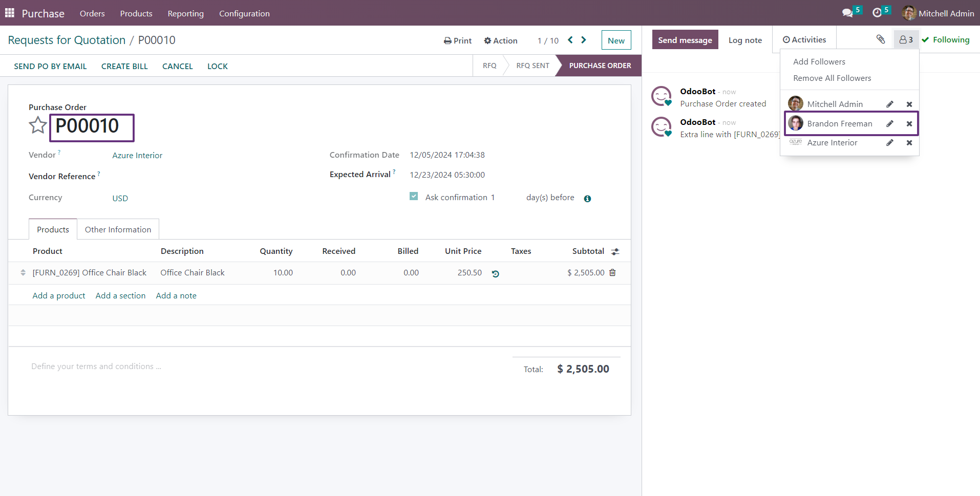The width and height of the screenshot is (980, 496).
Task: Click drag handle for Office Chair line
Action: point(23,273)
